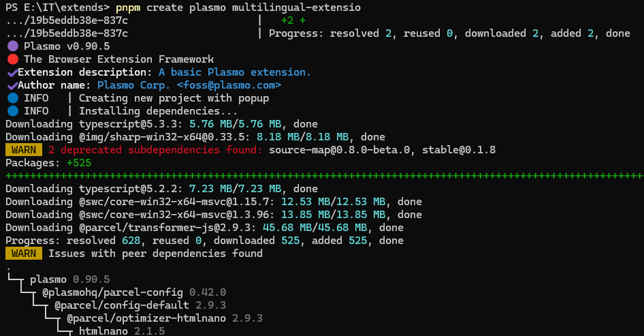
Task: Click the "A basic Plasmo extension." description text
Action: (x=234, y=72)
